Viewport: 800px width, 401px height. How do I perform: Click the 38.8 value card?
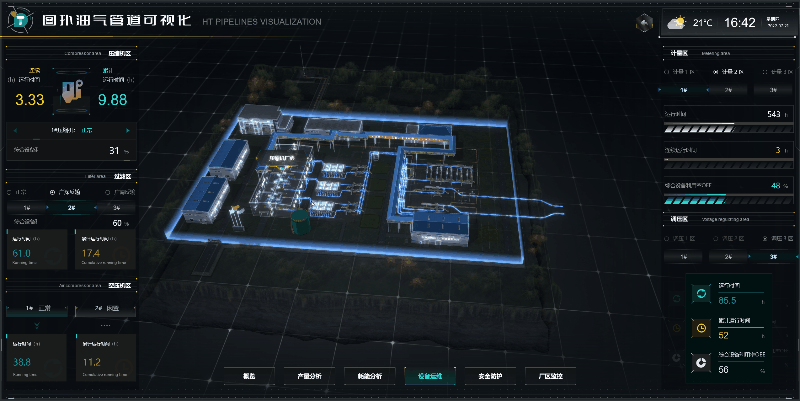pyautogui.click(x=37, y=358)
